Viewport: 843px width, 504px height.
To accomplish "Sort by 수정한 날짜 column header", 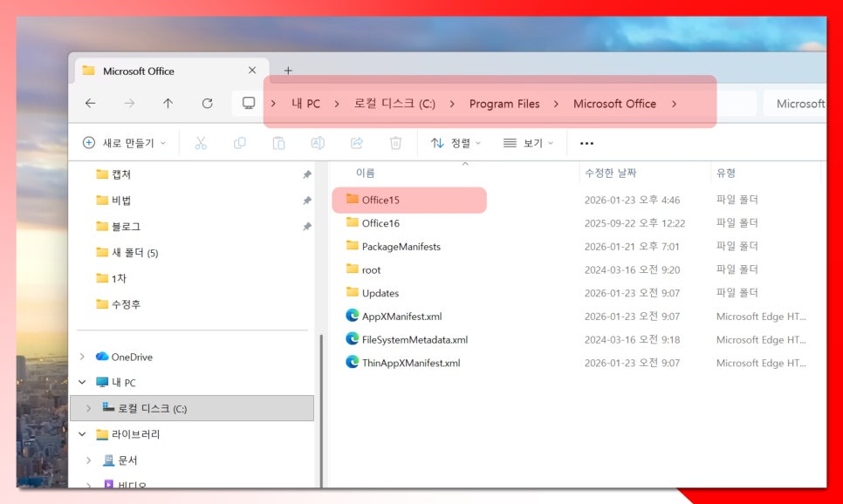I will [610, 173].
